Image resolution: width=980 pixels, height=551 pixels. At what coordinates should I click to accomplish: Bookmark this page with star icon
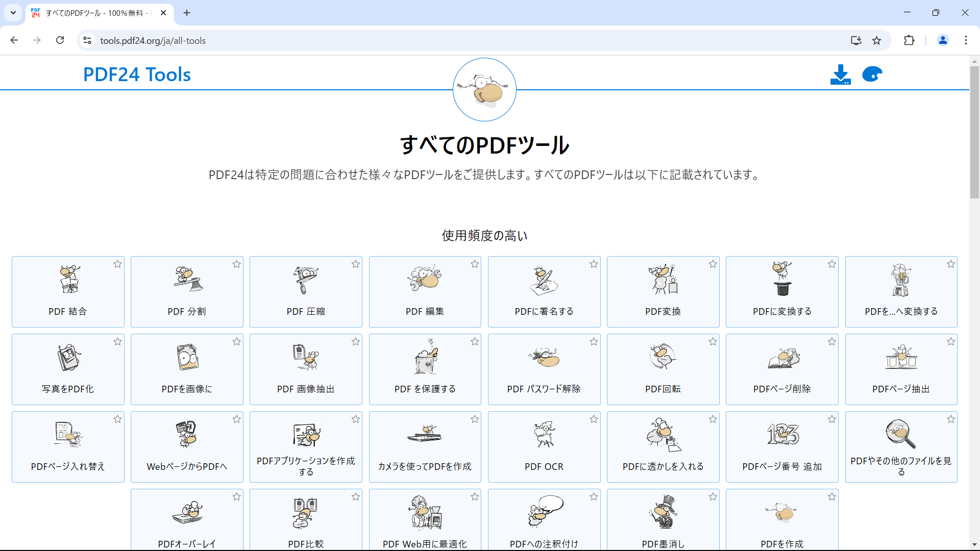[x=876, y=40]
